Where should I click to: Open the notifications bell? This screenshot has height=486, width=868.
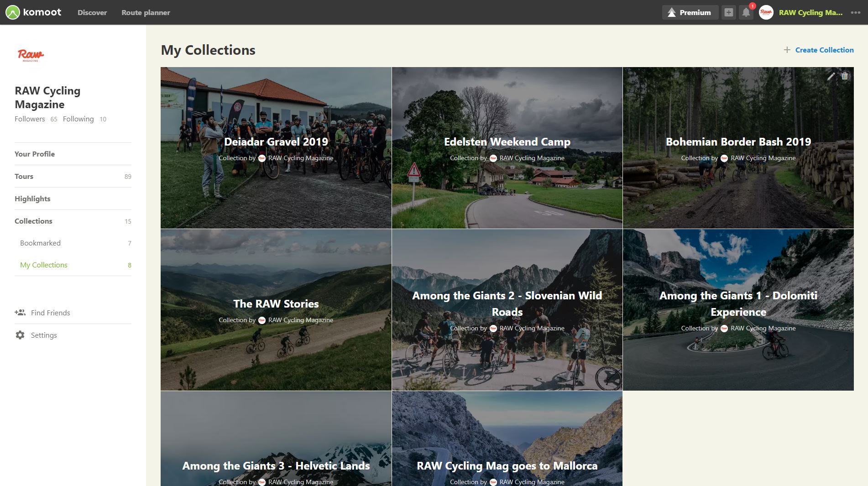pyautogui.click(x=746, y=12)
